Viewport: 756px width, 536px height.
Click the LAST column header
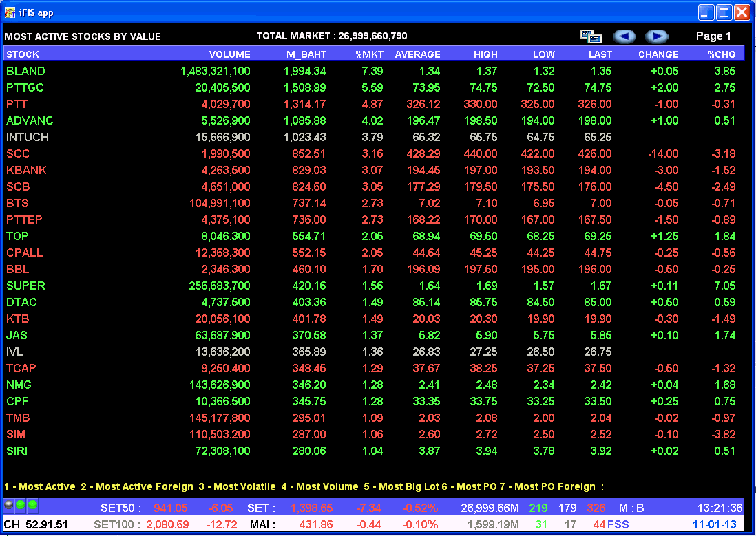click(600, 54)
